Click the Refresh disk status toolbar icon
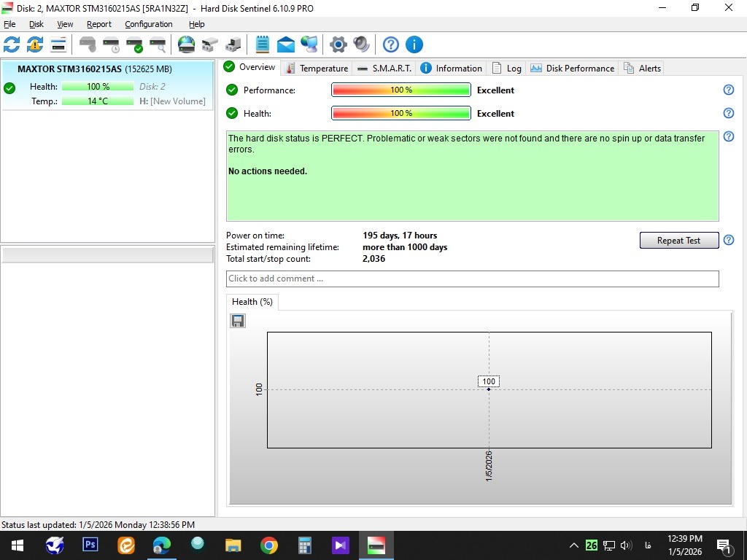The width and height of the screenshot is (747, 560). click(x=12, y=44)
